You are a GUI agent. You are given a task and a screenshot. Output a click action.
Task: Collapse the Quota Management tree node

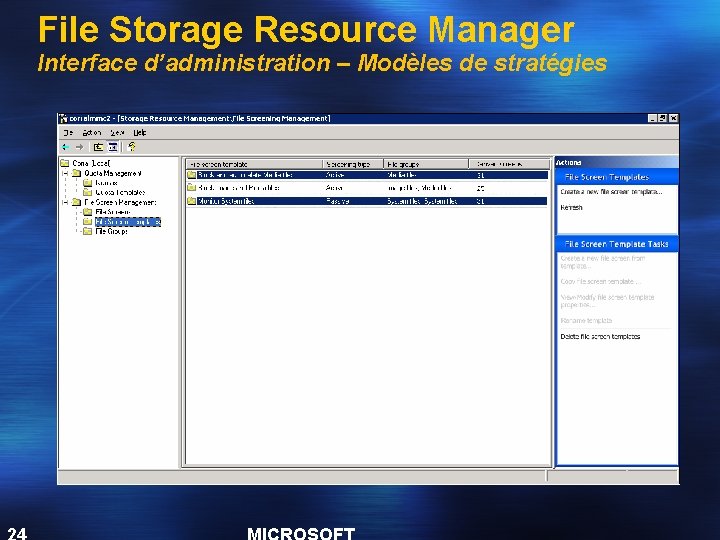65,173
